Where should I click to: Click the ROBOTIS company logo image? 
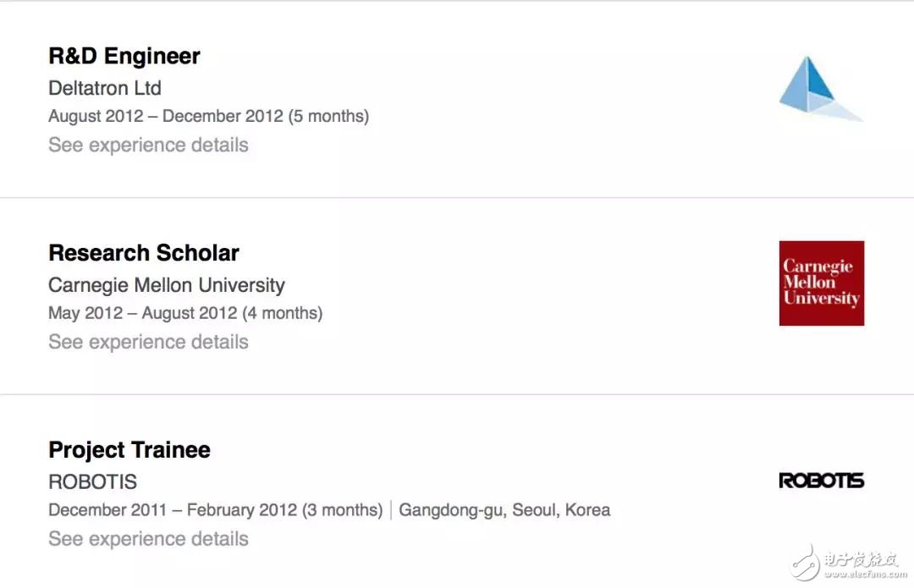[821, 481]
